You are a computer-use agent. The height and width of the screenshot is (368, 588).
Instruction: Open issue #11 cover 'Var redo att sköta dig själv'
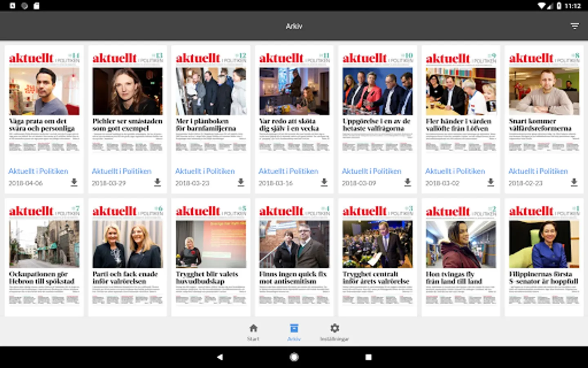point(294,102)
